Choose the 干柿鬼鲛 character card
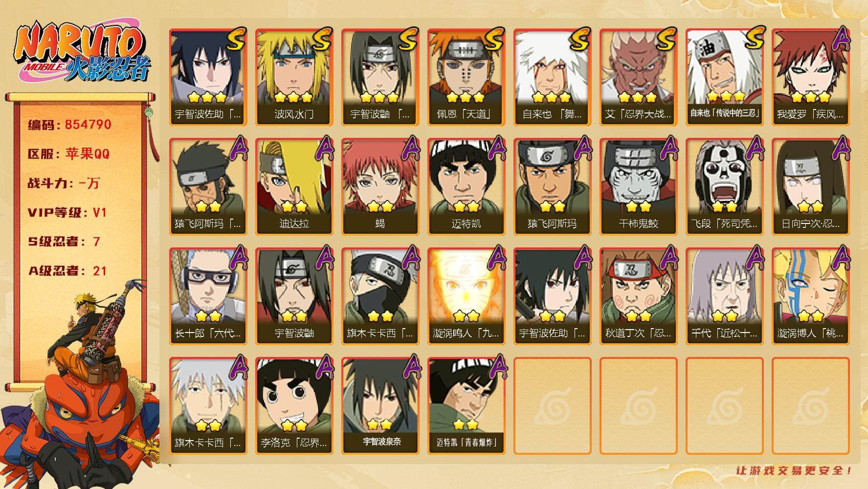The image size is (868, 489). pyautogui.click(x=639, y=187)
